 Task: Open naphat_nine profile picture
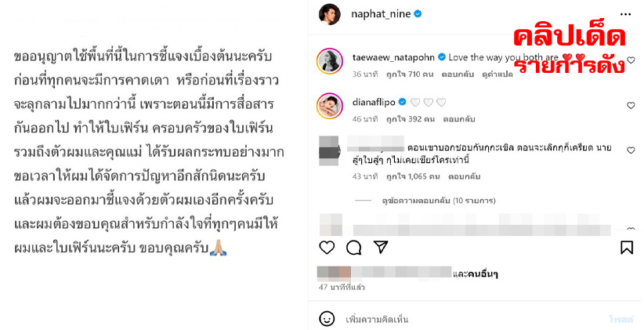329,14
